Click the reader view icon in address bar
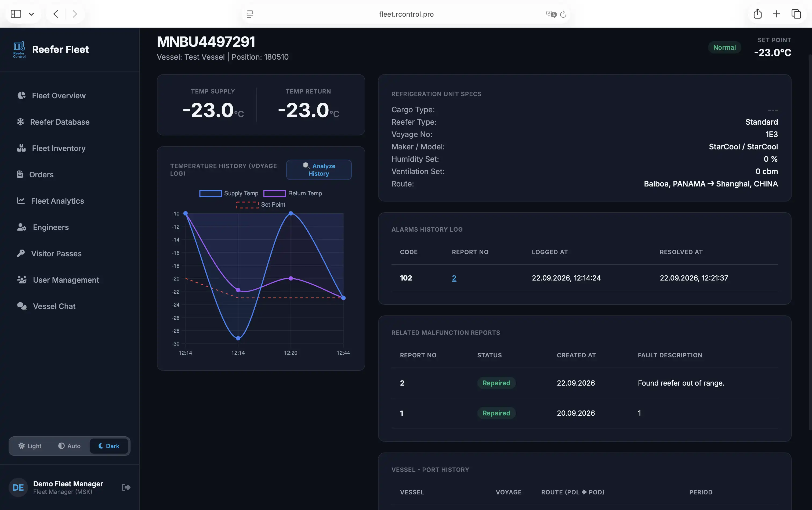812x510 pixels. point(250,14)
